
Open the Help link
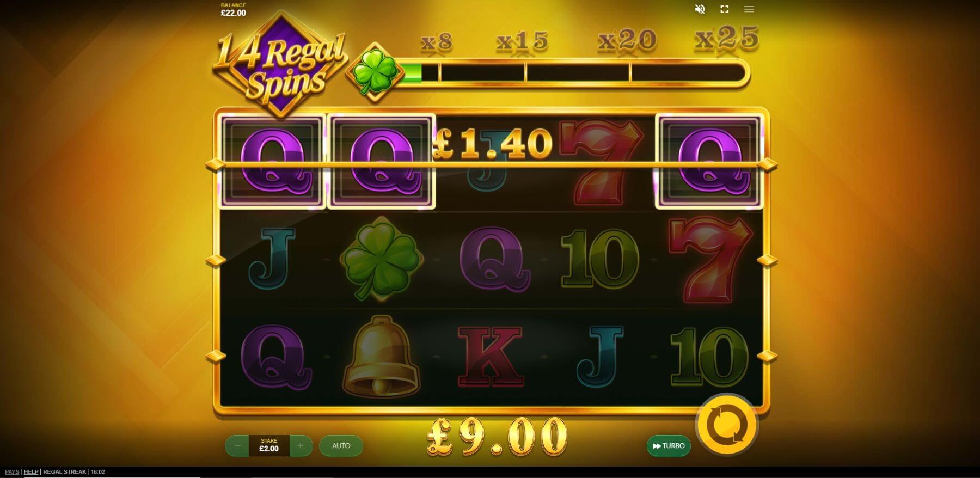[31, 472]
